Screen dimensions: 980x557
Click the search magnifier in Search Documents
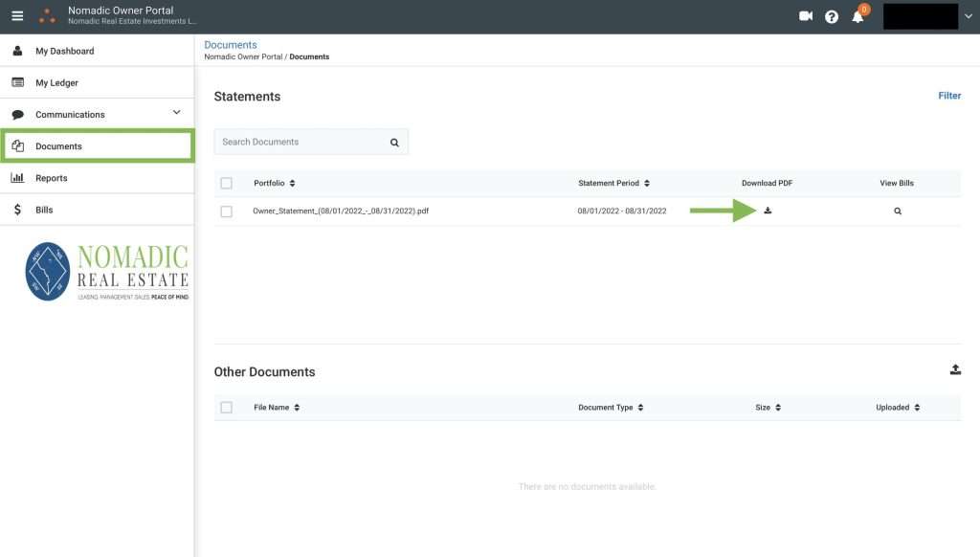pyautogui.click(x=394, y=143)
